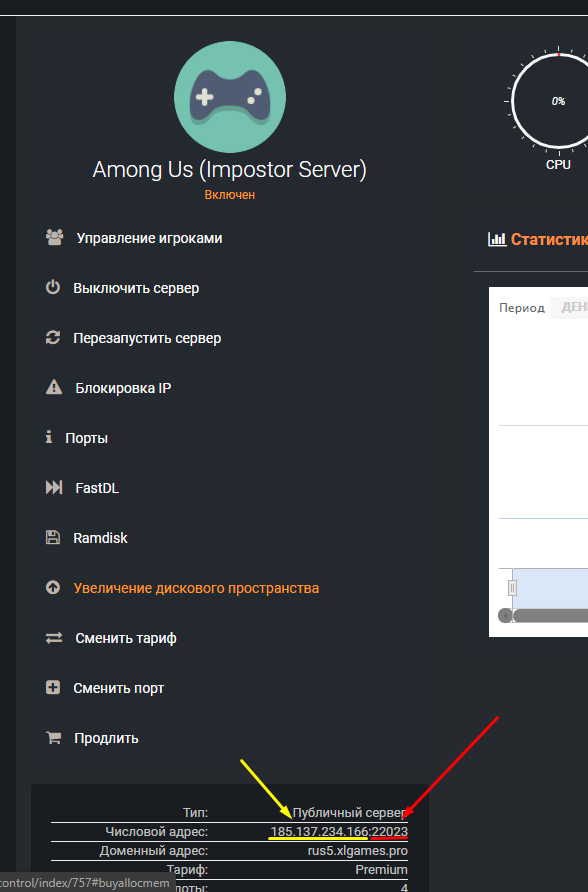Click the Premium tariff value
This screenshot has width=588, height=892.
(x=382, y=869)
